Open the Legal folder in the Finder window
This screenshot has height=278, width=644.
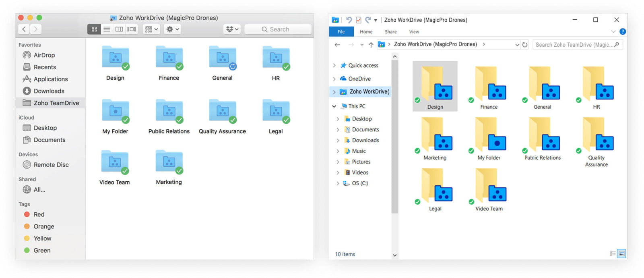point(276,111)
